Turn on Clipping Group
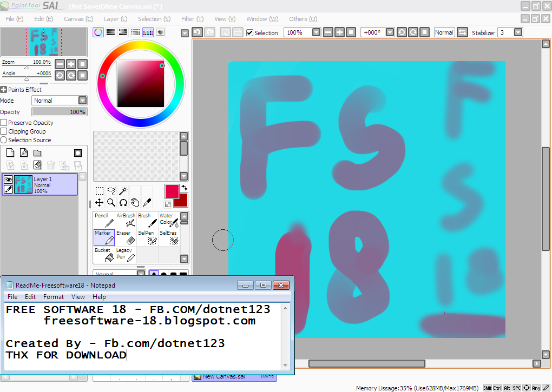This screenshot has width=552, height=392. click(x=4, y=131)
